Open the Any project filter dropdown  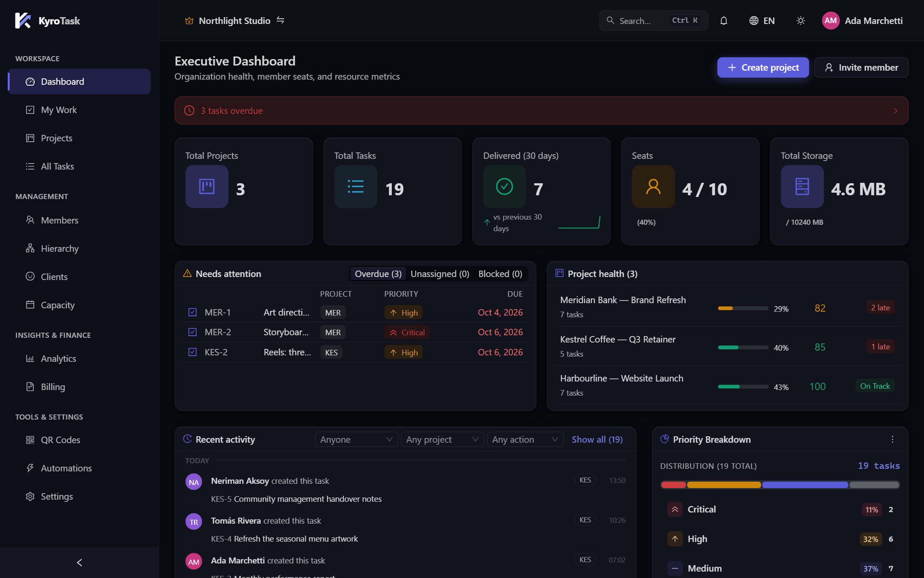[x=442, y=439]
